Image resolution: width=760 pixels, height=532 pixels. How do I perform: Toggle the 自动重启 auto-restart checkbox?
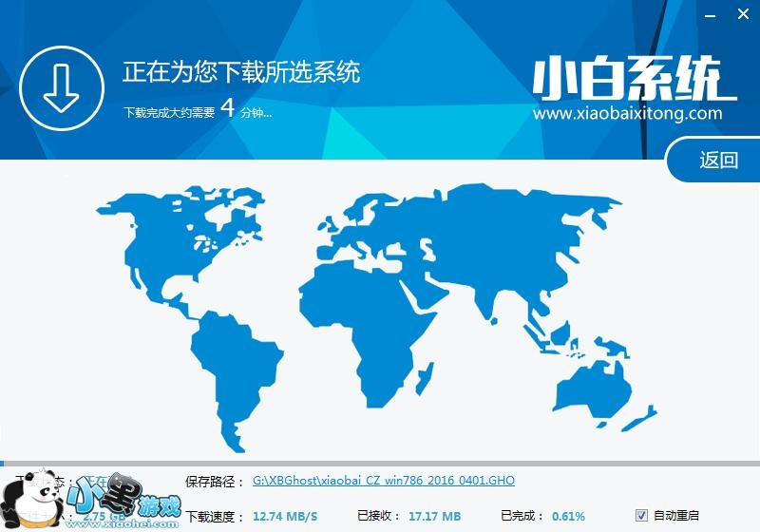[641, 515]
